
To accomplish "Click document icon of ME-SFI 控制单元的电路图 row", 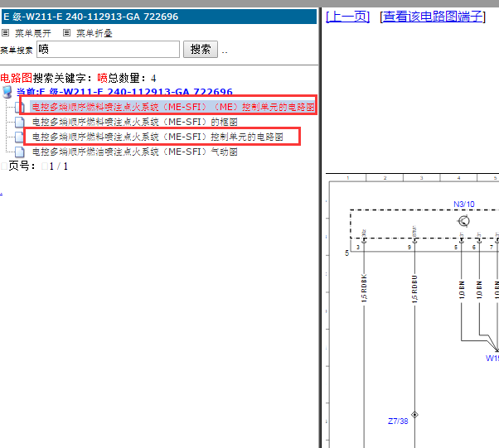I will tap(20, 137).
